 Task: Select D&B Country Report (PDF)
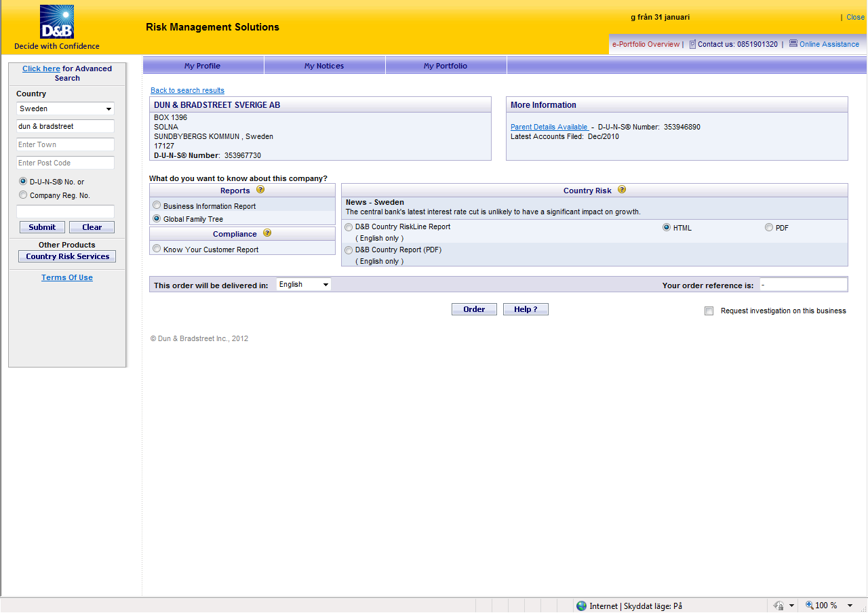[349, 250]
